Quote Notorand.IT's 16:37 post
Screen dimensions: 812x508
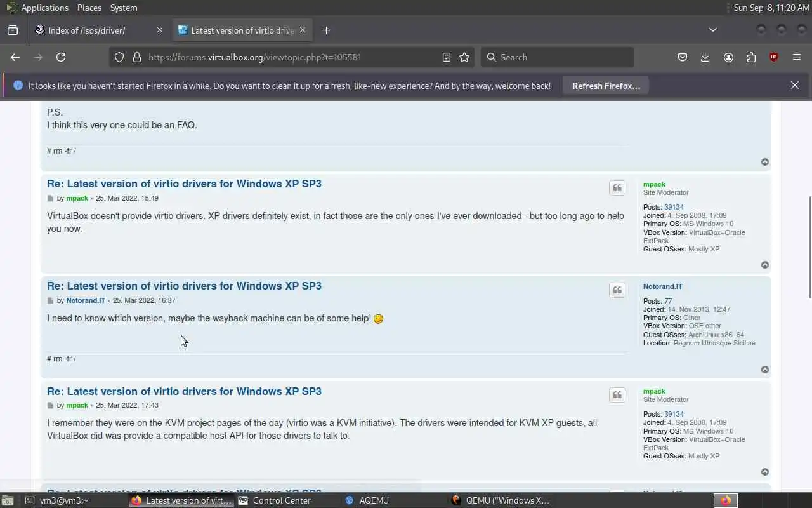617,290
